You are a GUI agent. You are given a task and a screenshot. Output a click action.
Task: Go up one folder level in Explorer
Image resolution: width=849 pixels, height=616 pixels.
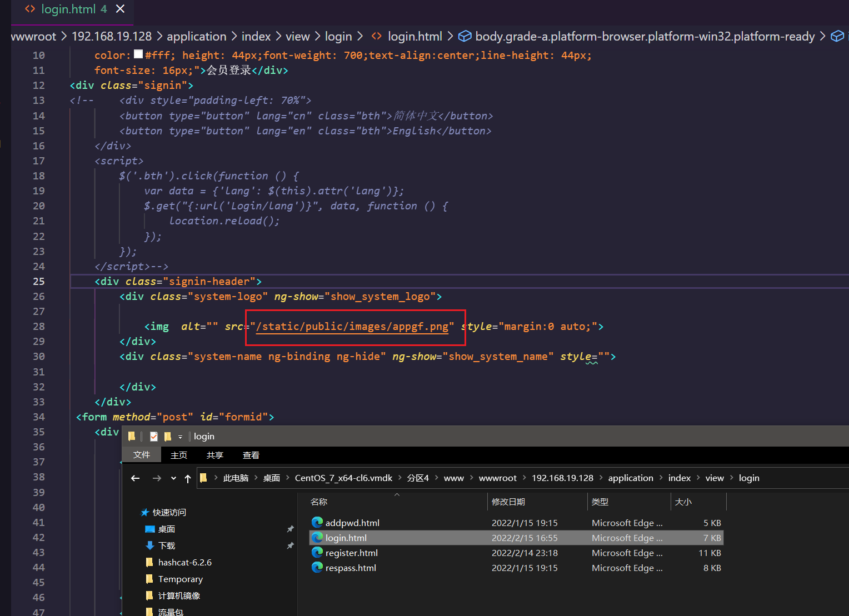(188, 478)
